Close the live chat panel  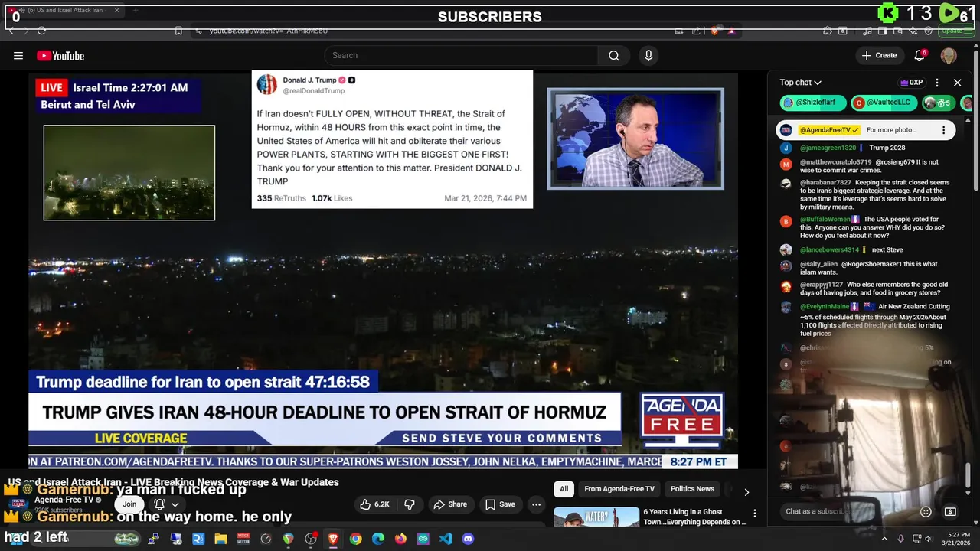pos(957,83)
